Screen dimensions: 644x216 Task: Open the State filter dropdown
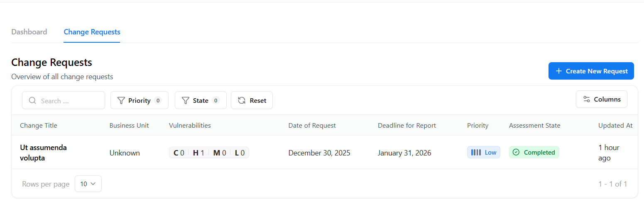[x=201, y=100]
